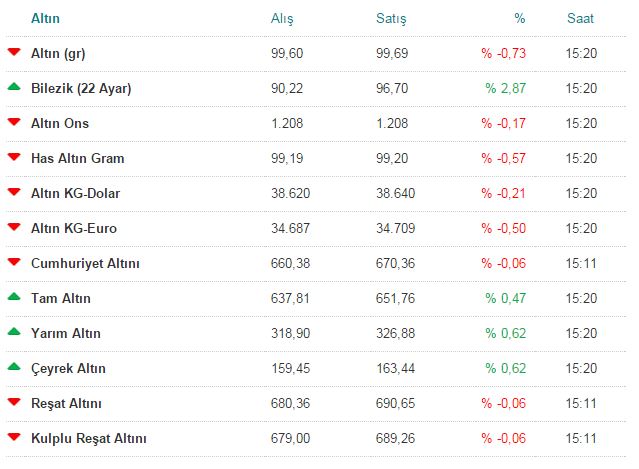Click the red arrow beside Cumhuriyet Altını

click(x=14, y=262)
